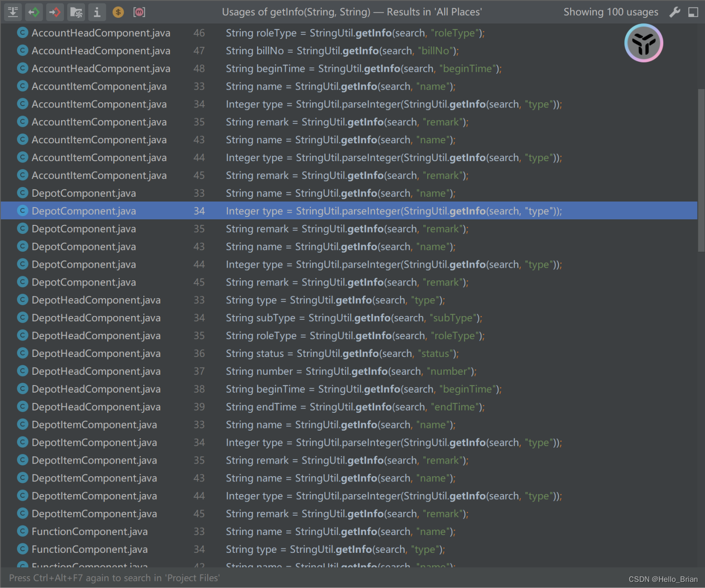The image size is (705, 588).
Task: Select the AccountHeadComponent.java line 47 billNo usage
Action: (349, 51)
